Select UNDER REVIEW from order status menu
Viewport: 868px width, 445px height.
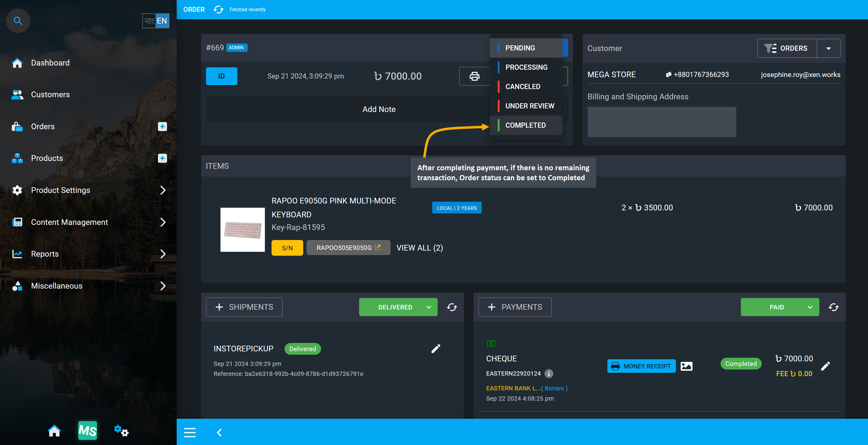(x=530, y=106)
